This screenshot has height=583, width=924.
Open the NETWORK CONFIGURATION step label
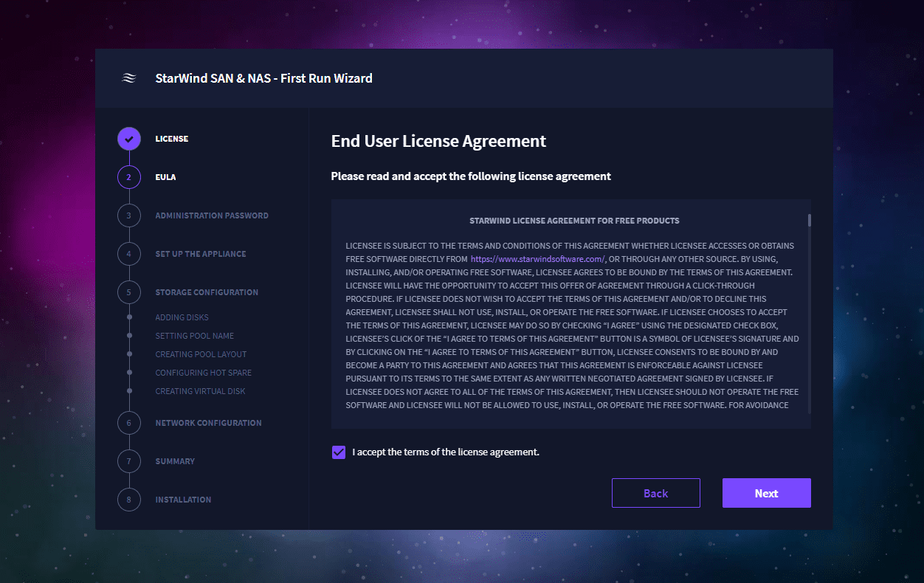tap(208, 423)
